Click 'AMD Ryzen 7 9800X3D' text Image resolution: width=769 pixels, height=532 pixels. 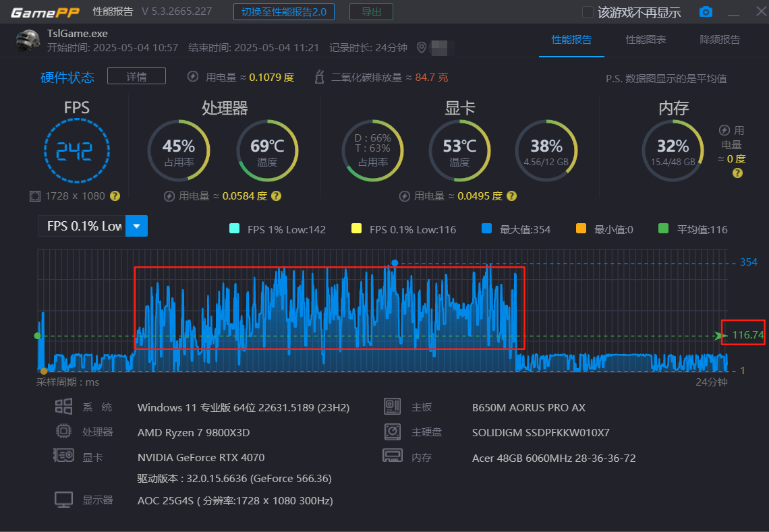pyautogui.click(x=194, y=432)
